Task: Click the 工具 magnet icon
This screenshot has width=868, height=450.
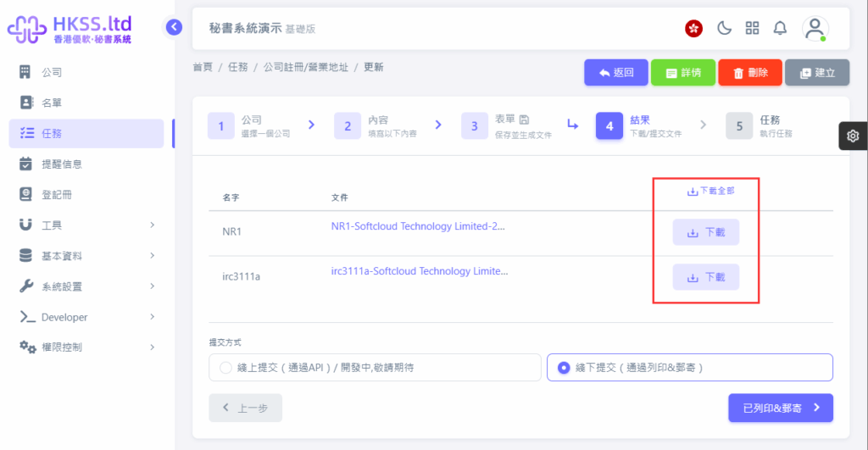Action: (x=25, y=225)
